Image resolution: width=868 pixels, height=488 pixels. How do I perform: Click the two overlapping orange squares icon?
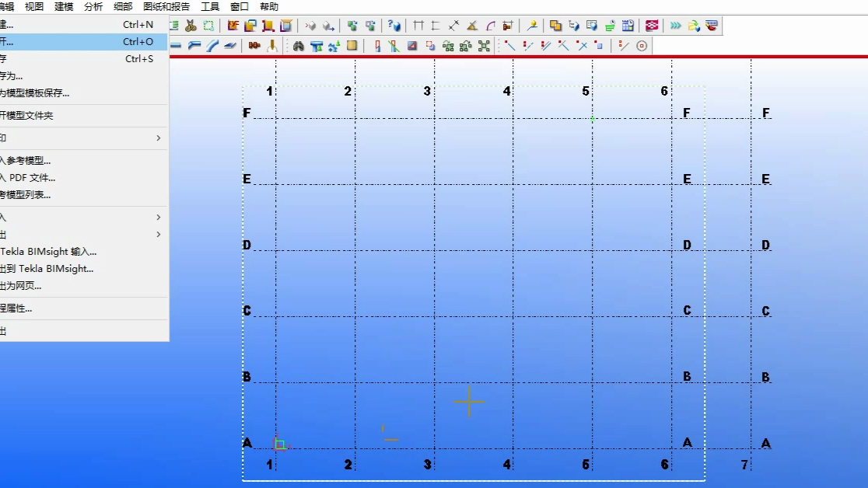pyautogui.click(x=555, y=26)
